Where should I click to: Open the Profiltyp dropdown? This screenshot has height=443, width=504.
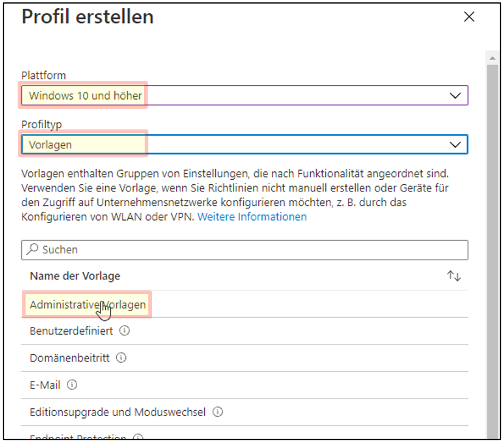coord(243,144)
